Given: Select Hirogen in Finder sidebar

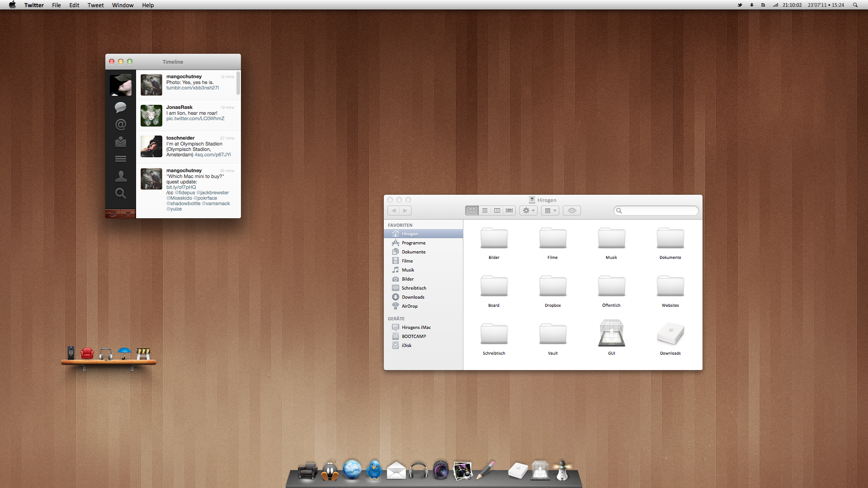Looking at the screenshot, I should (x=424, y=234).
